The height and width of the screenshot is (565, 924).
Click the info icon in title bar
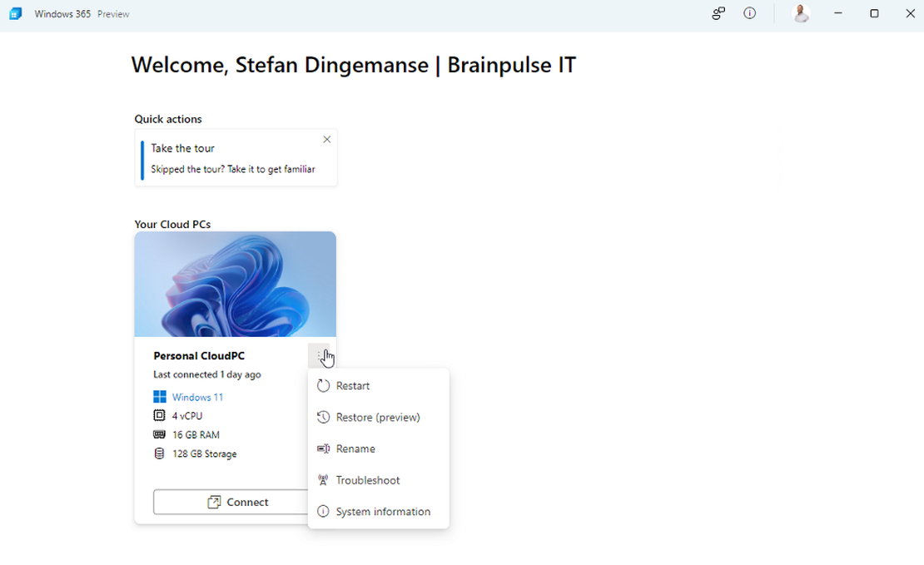click(x=749, y=13)
